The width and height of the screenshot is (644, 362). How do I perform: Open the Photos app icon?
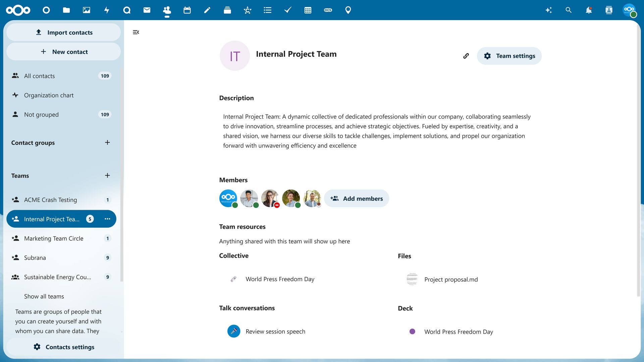pos(86,10)
